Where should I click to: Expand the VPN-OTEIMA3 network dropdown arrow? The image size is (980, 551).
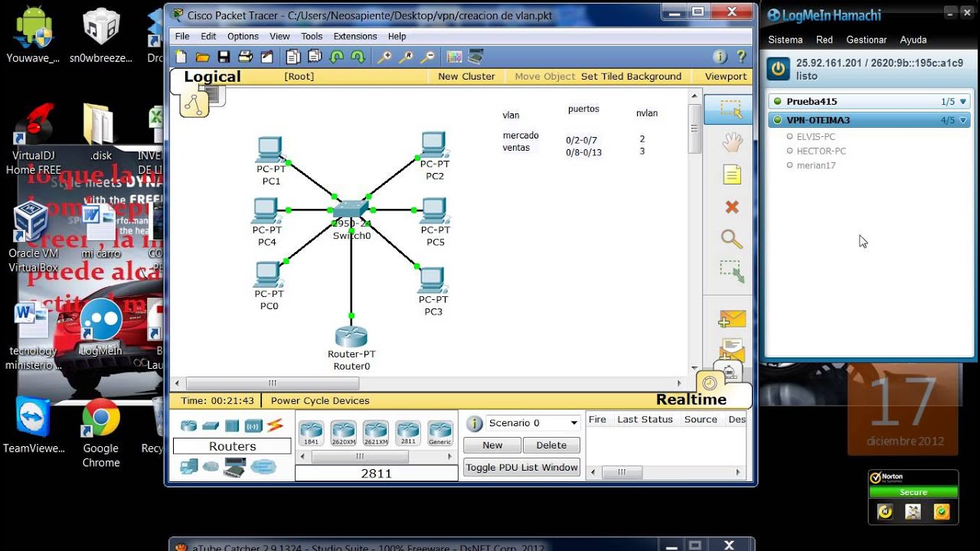[x=964, y=120]
